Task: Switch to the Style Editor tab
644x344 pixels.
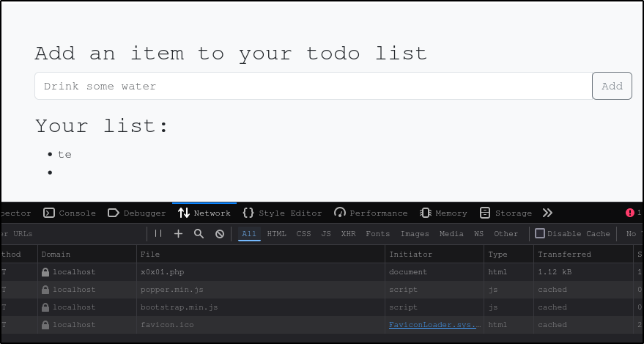Action: pyautogui.click(x=282, y=213)
